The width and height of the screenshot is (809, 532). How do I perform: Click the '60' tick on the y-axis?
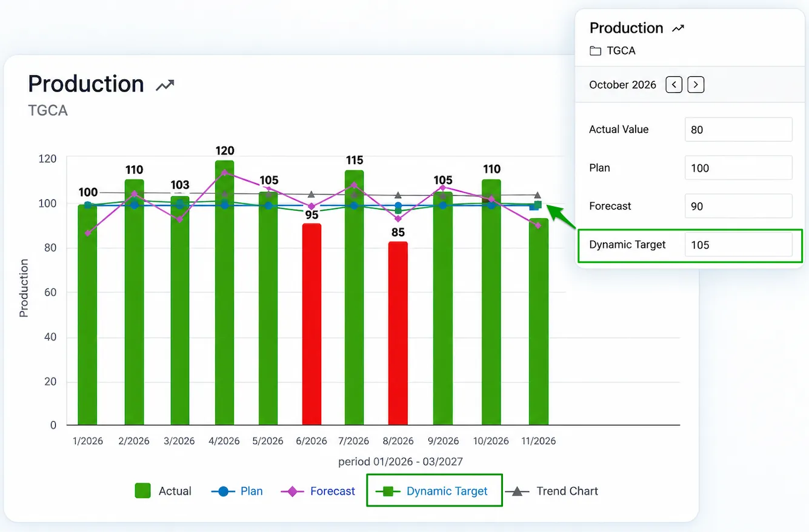50,293
